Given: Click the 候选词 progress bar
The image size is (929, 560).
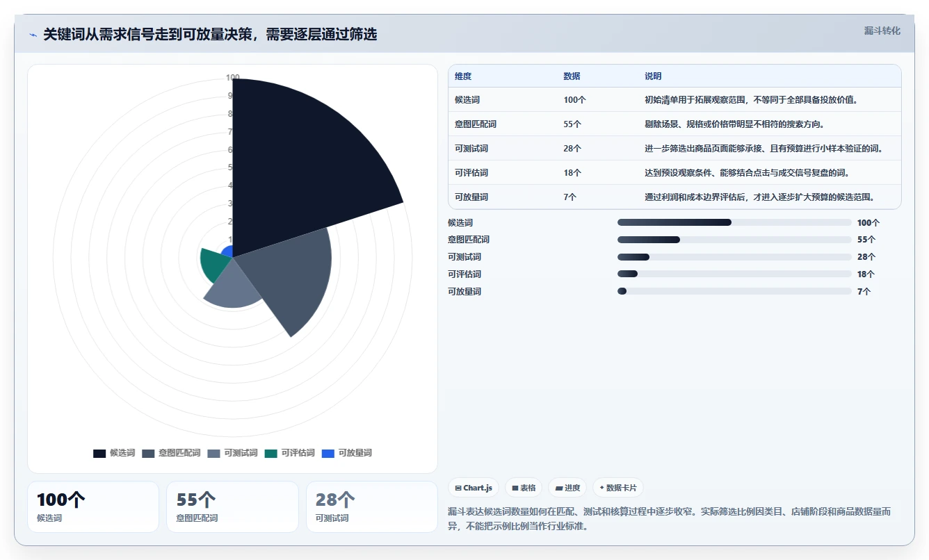Looking at the screenshot, I should click(x=734, y=222).
